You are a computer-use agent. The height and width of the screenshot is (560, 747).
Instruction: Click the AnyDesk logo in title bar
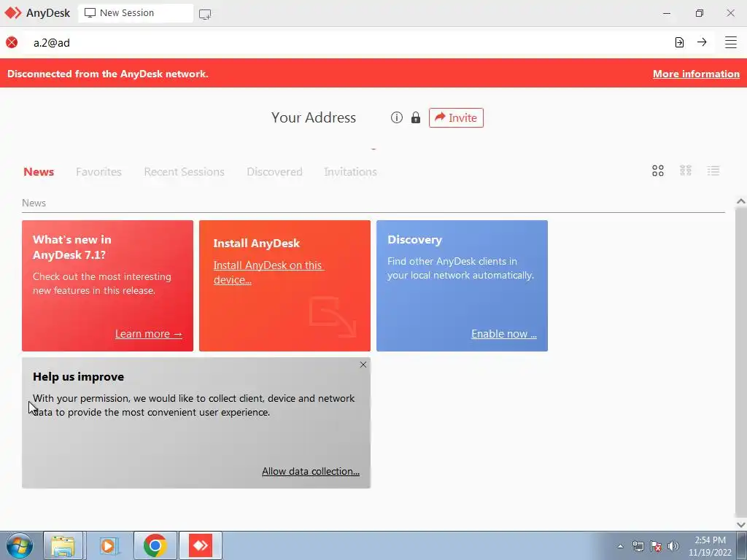[x=13, y=13]
